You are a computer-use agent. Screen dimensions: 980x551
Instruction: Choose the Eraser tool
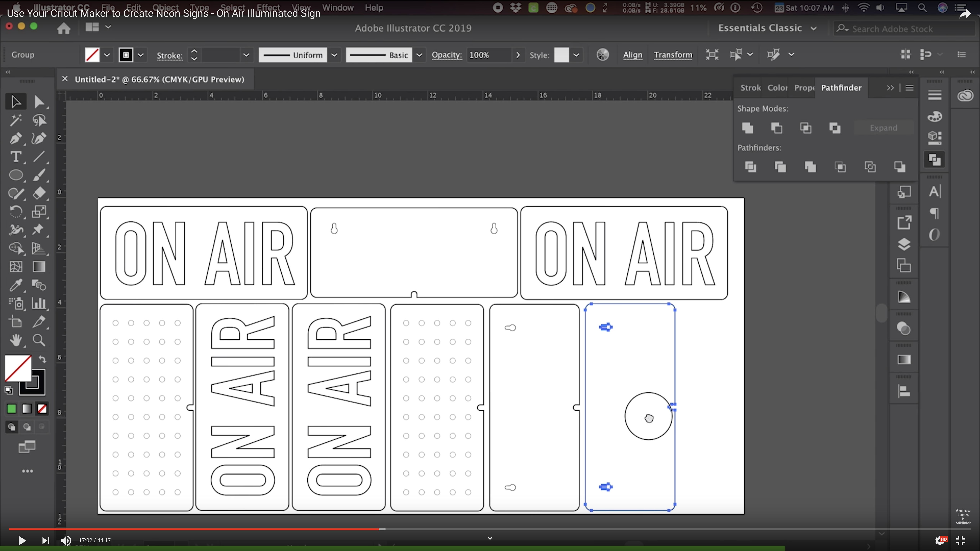click(x=39, y=193)
